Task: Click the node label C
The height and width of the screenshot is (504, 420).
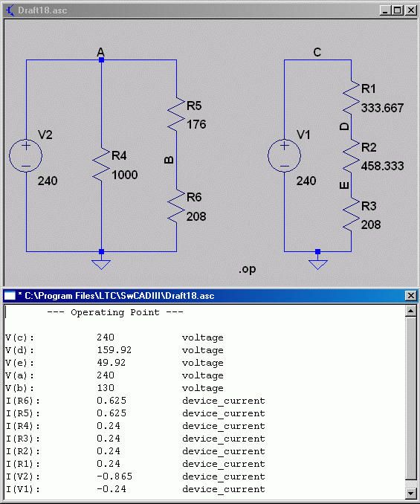Action: 317,52
